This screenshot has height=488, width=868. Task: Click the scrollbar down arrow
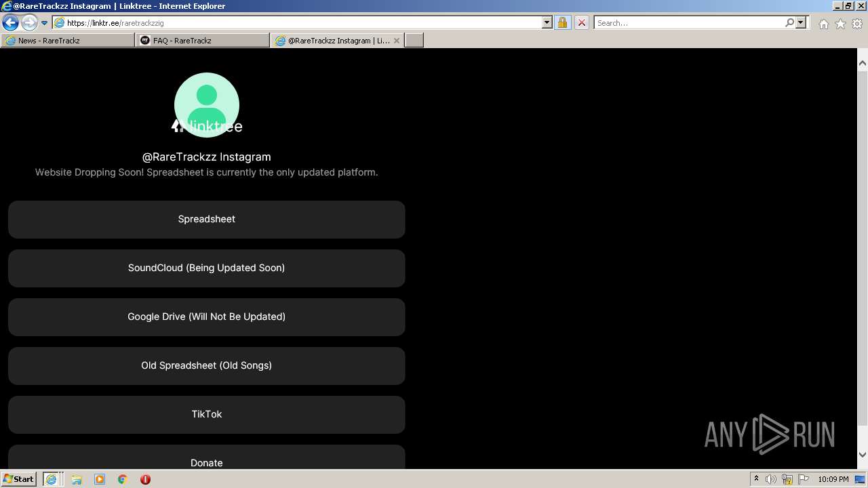tap(863, 455)
